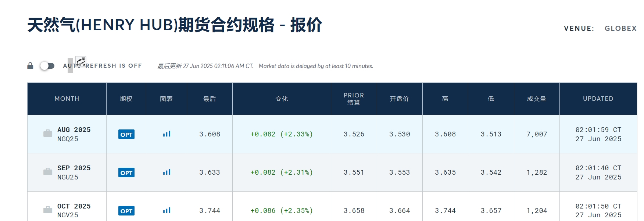The height and width of the screenshot is (221, 644).
Task: Click prior settlement value 3.551
Action: 354,172
